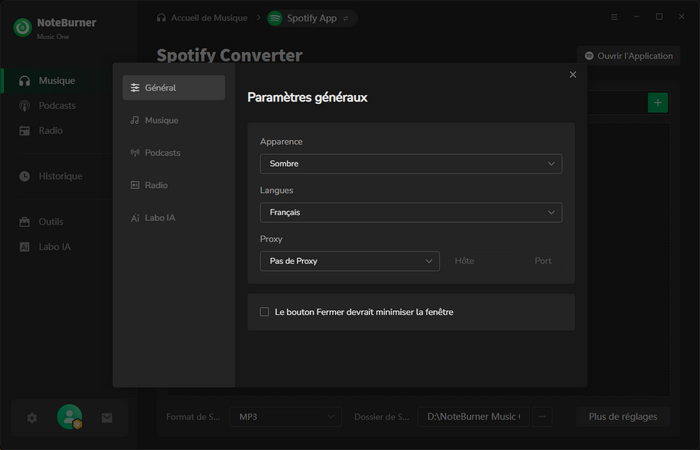This screenshot has height=450, width=700.
Task: Expand the Apparence dropdown set to Sombre
Action: click(410, 164)
